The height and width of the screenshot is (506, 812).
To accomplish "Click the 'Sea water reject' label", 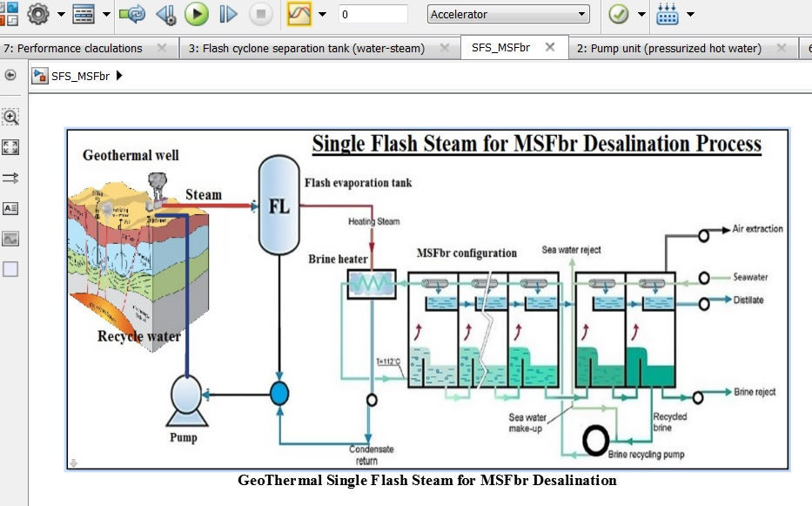I will pyautogui.click(x=571, y=250).
